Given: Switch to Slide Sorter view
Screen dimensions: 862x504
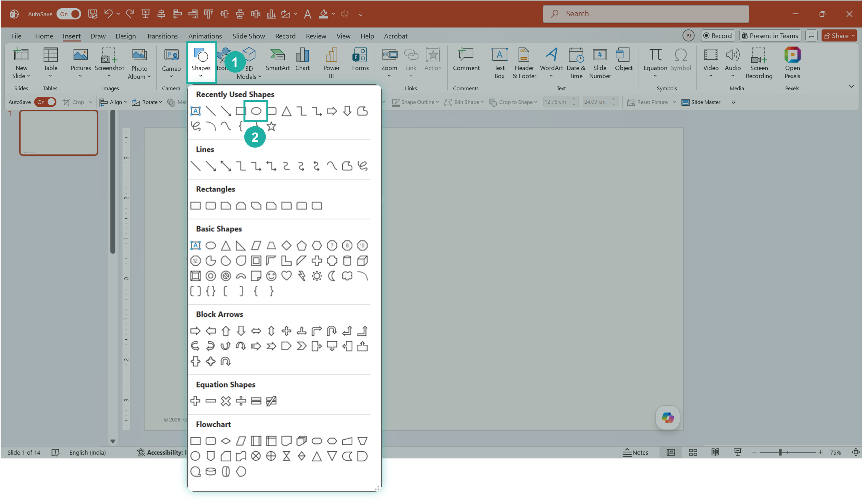Looking at the screenshot, I should pyautogui.click(x=693, y=452).
